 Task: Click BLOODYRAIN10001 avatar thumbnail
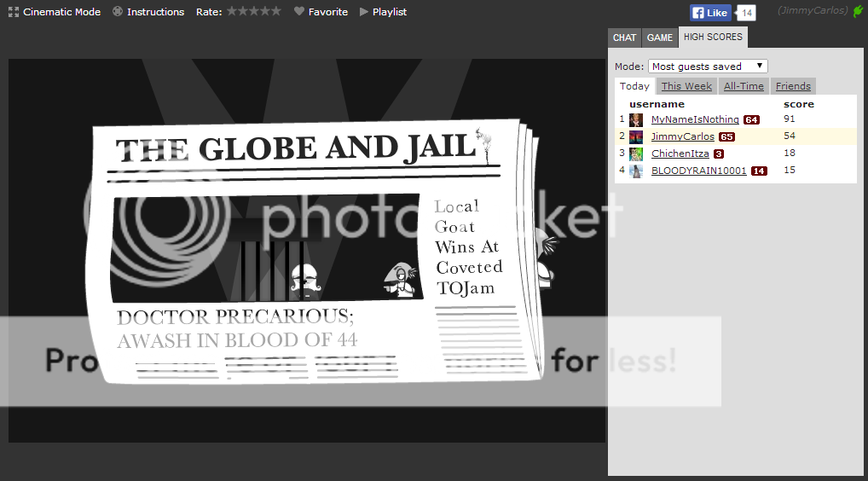(x=636, y=171)
